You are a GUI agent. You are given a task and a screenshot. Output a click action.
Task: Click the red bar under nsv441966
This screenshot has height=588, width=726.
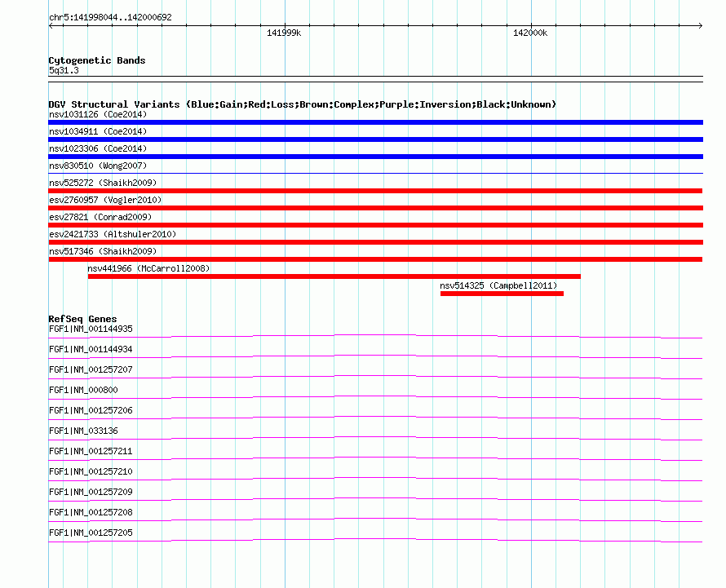click(334, 276)
